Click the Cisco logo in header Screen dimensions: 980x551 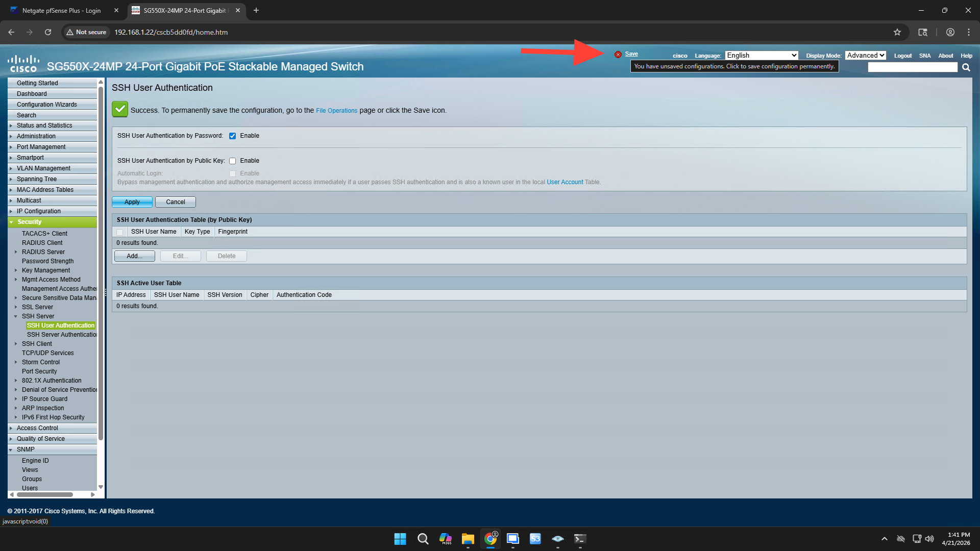tap(23, 64)
